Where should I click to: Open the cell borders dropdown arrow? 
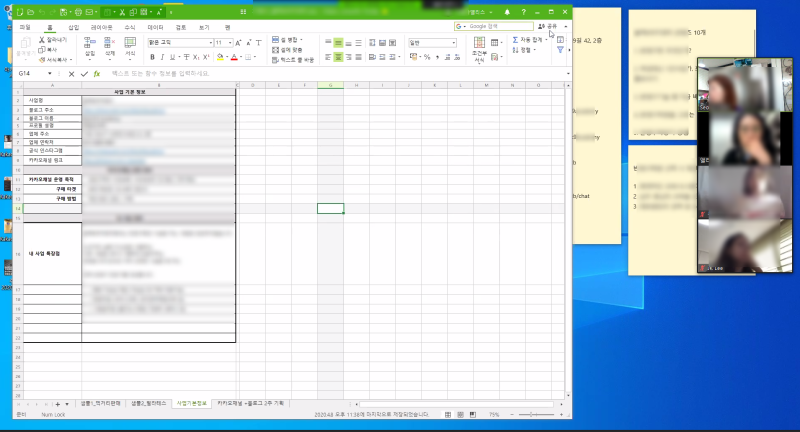point(255,57)
